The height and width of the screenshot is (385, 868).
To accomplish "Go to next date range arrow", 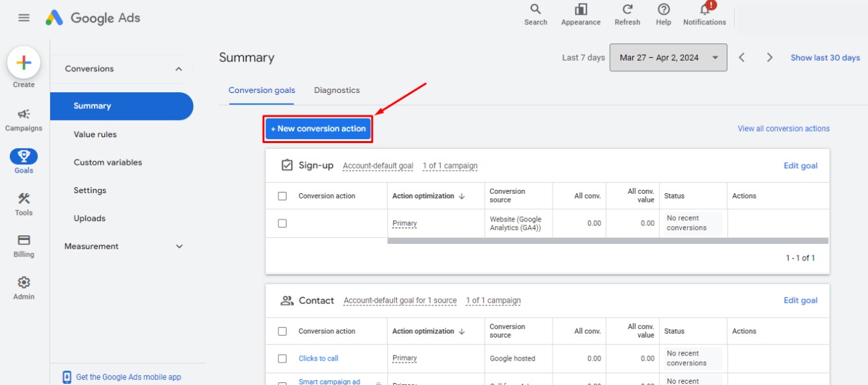I will (770, 57).
